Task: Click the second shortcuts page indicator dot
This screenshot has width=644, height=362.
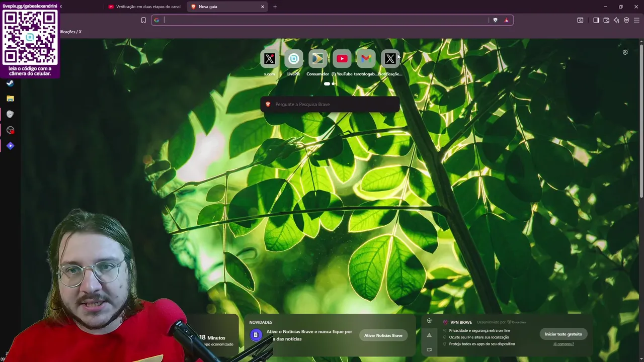Action: [x=334, y=83]
